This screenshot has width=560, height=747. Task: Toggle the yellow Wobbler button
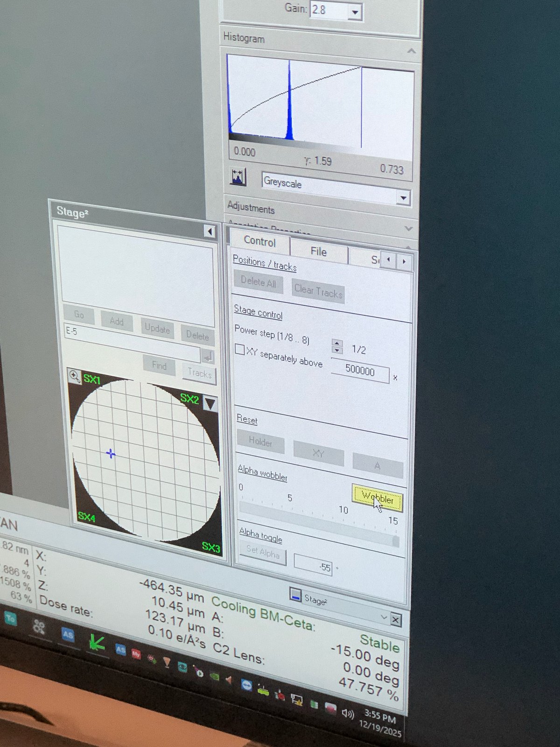(378, 499)
